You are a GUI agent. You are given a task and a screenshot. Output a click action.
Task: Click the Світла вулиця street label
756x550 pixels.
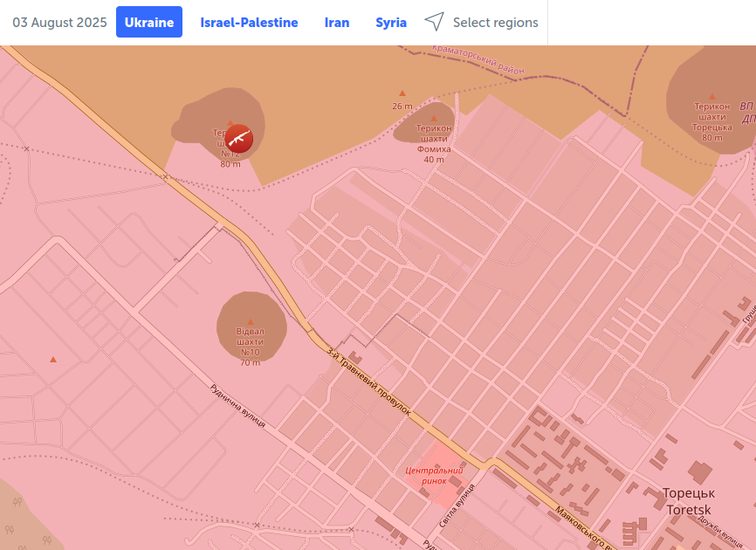pos(457,505)
